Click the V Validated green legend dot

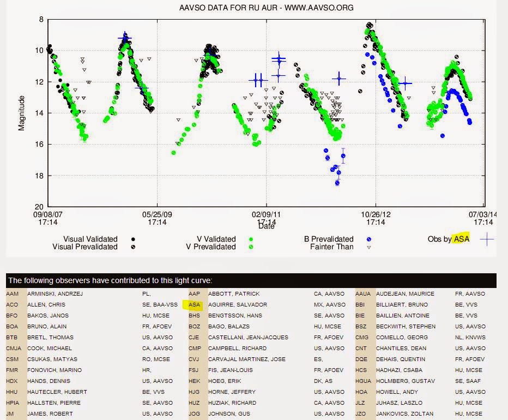click(x=251, y=239)
